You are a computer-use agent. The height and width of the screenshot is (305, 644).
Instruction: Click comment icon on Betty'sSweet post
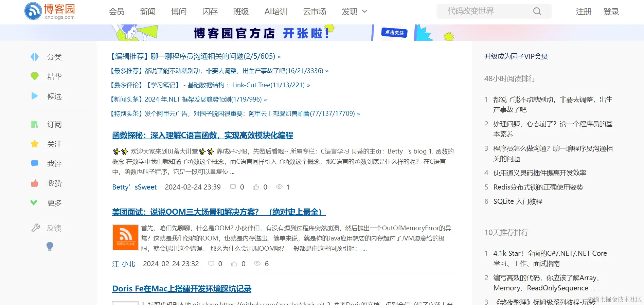233,187
